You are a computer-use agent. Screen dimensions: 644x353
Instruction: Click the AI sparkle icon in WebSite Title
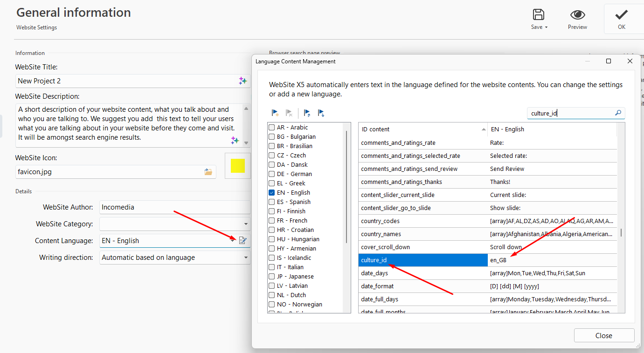coord(242,81)
